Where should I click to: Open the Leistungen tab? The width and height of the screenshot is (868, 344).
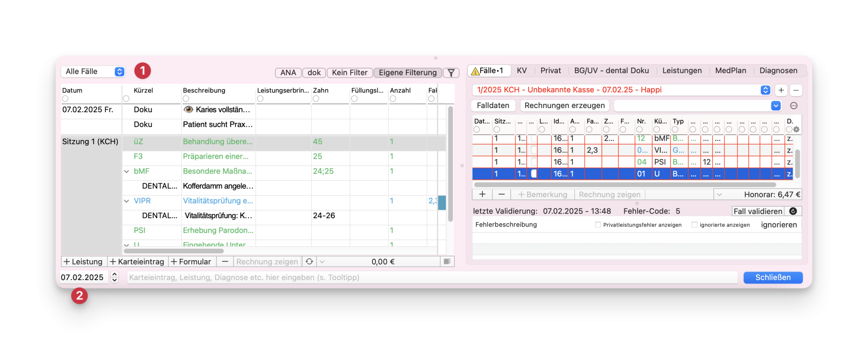click(682, 71)
